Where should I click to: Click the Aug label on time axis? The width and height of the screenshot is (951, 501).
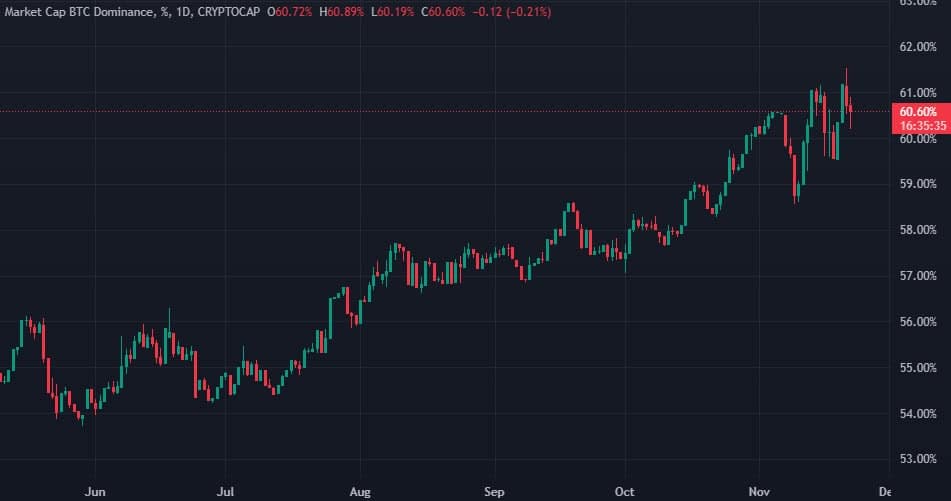tap(360, 492)
